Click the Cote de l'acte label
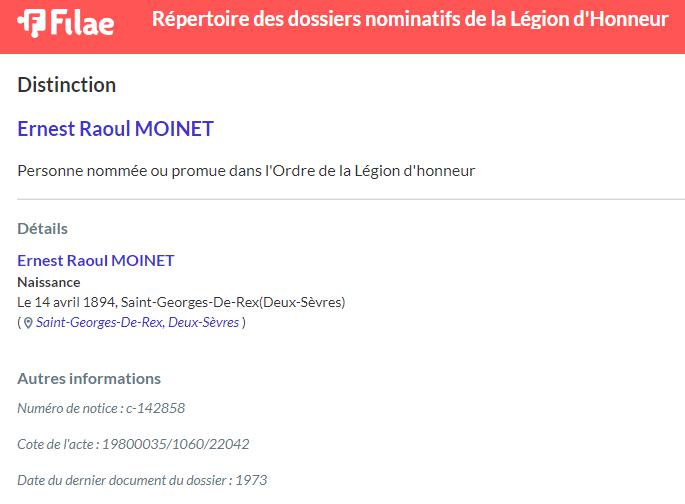The height and width of the screenshot is (504, 685). (55, 444)
